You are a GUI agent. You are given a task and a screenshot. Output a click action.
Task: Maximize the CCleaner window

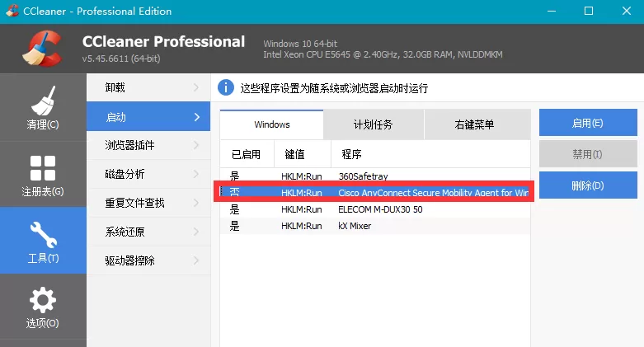[589, 11]
